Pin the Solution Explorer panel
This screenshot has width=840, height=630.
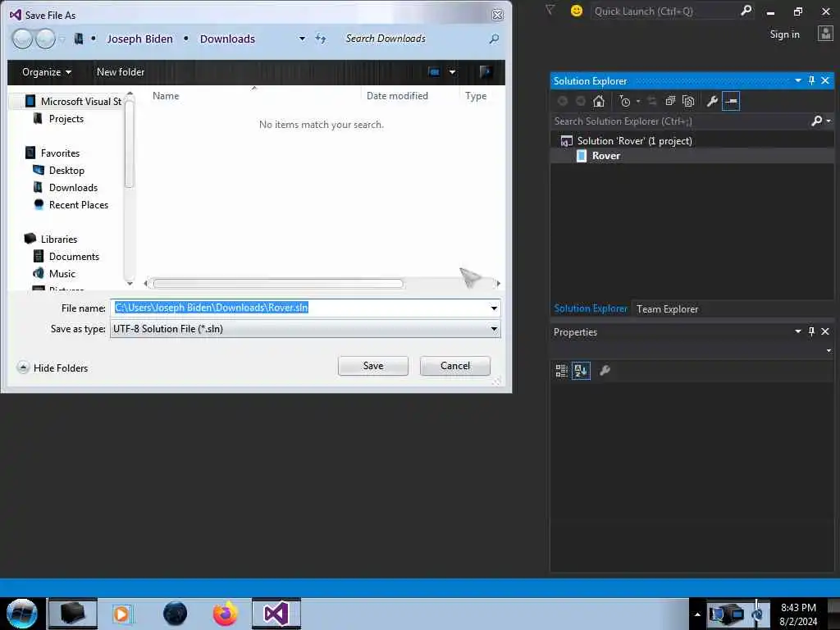tap(811, 80)
